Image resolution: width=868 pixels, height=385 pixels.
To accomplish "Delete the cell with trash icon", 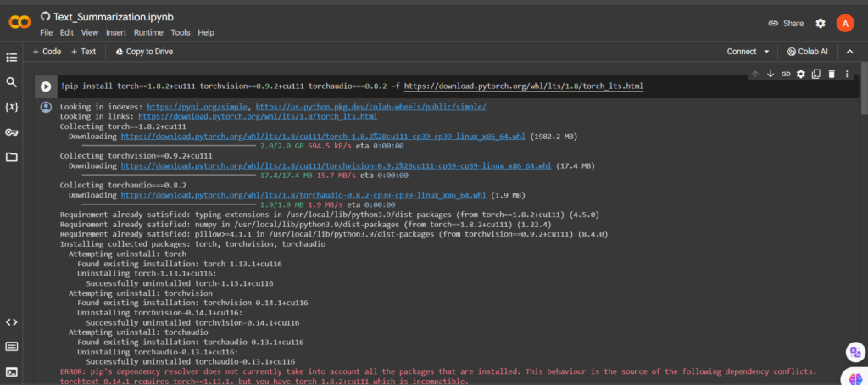I will tap(832, 74).
